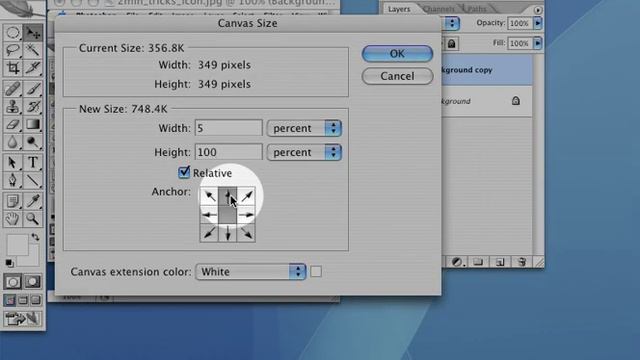Create adjustment layer from Layers panel footer
This screenshot has height=360, width=640.
coord(457,262)
